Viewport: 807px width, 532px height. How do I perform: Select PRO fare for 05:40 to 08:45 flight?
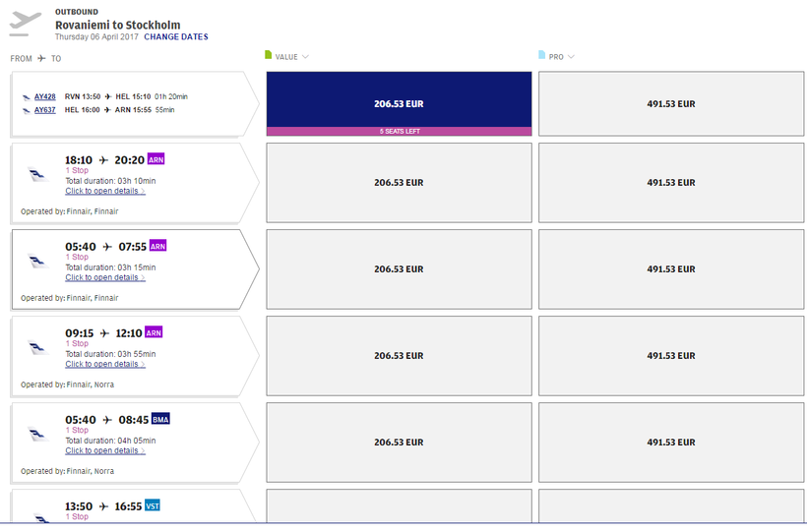pos(671,442)
